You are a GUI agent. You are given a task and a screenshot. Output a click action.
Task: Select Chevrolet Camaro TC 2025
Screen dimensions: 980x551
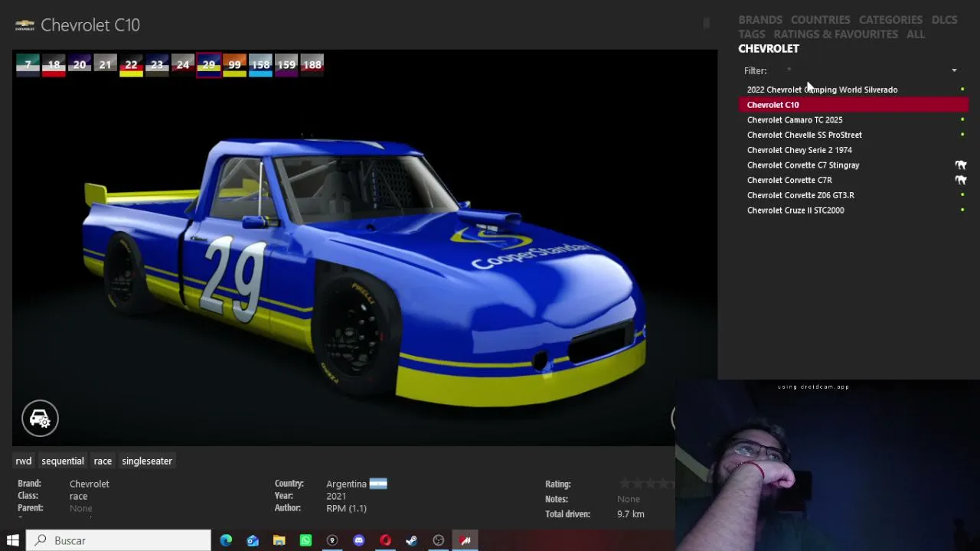854,120
